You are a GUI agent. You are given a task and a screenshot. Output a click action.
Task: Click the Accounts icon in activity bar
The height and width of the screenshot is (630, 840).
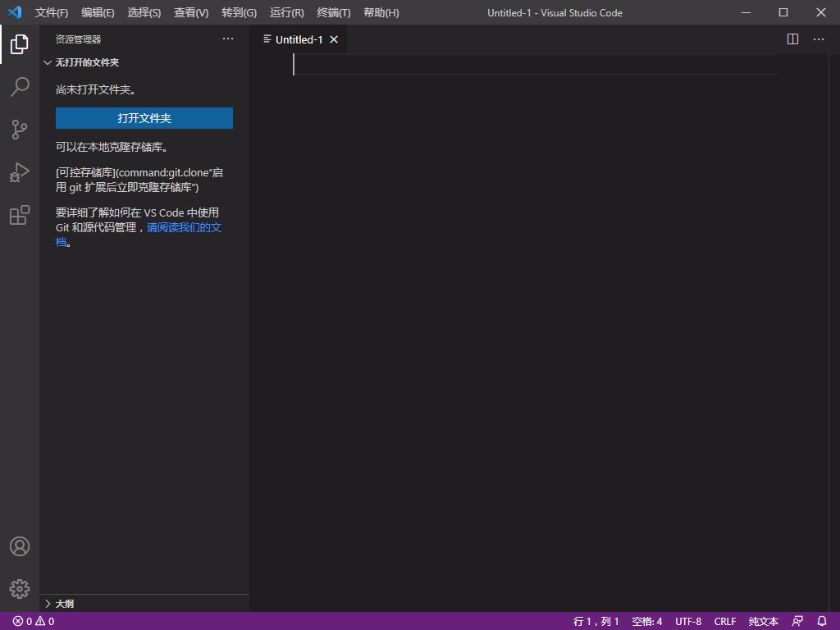pyautogui.click(x=19, y=546)
